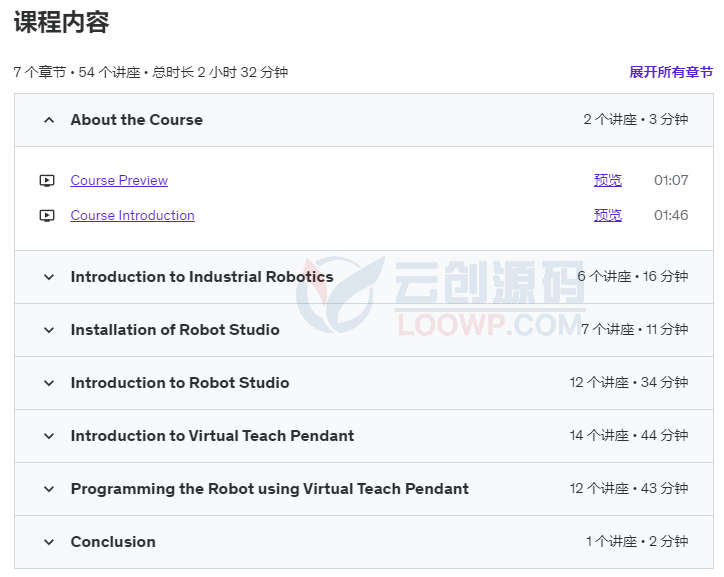Select Introduction to Virtual Teach Pendant heading
Image resolution: width=724 pixels, height=577 pixels.
(x=212, y=436)
